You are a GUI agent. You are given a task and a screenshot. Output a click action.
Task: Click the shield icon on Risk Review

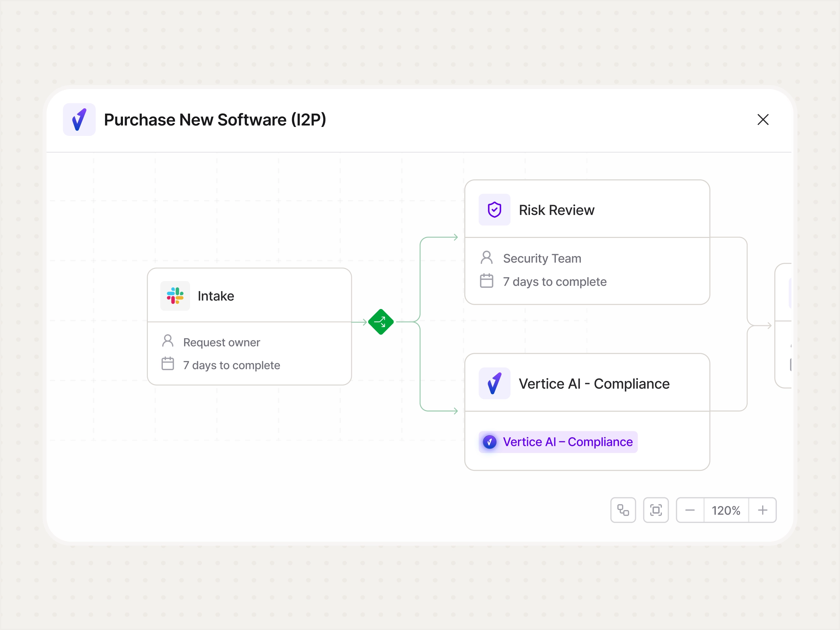(494, 210)
